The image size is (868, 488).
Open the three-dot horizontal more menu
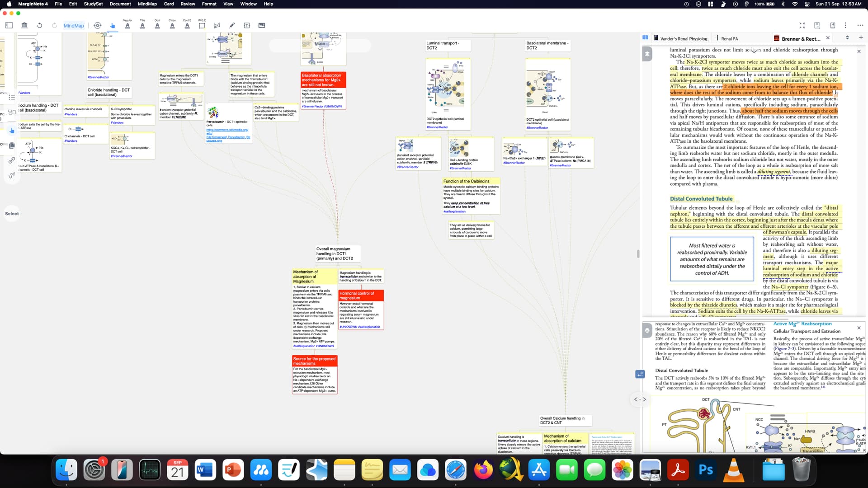point(860,25)
